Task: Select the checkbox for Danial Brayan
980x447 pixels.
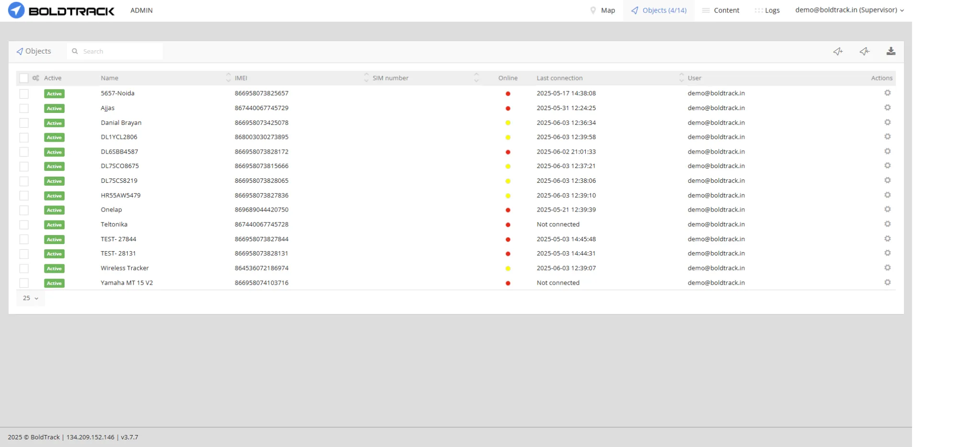Action: (x=24, y=123)
